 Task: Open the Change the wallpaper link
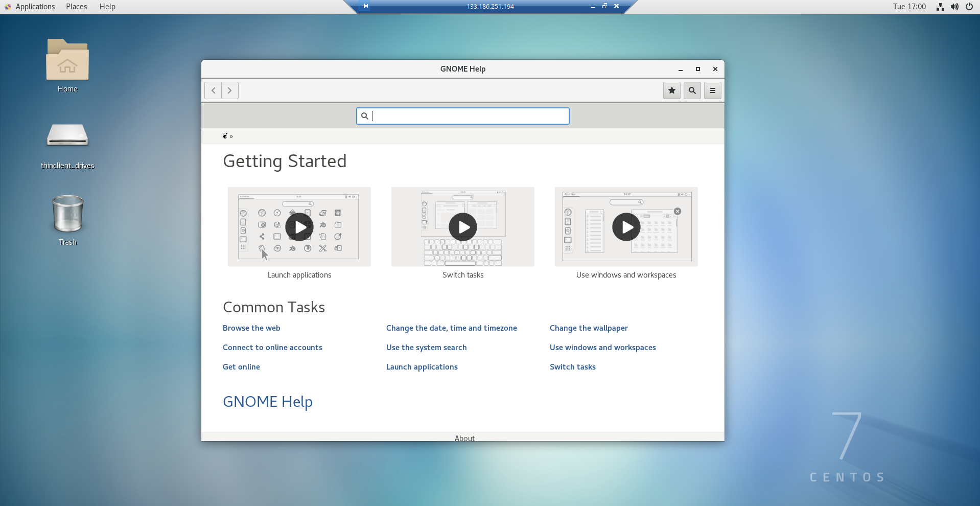589,328
